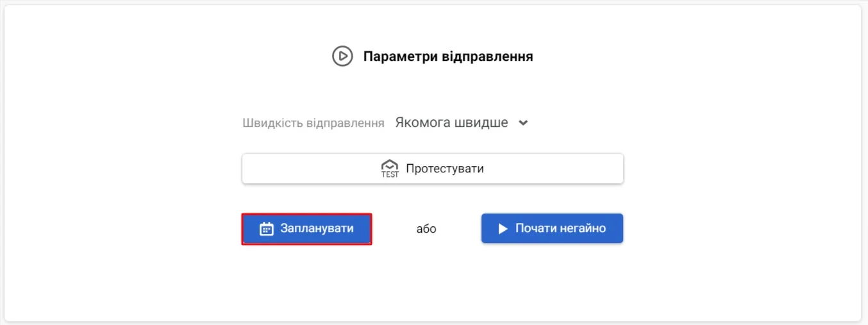Click the Почати негайно button

point(552,228)
